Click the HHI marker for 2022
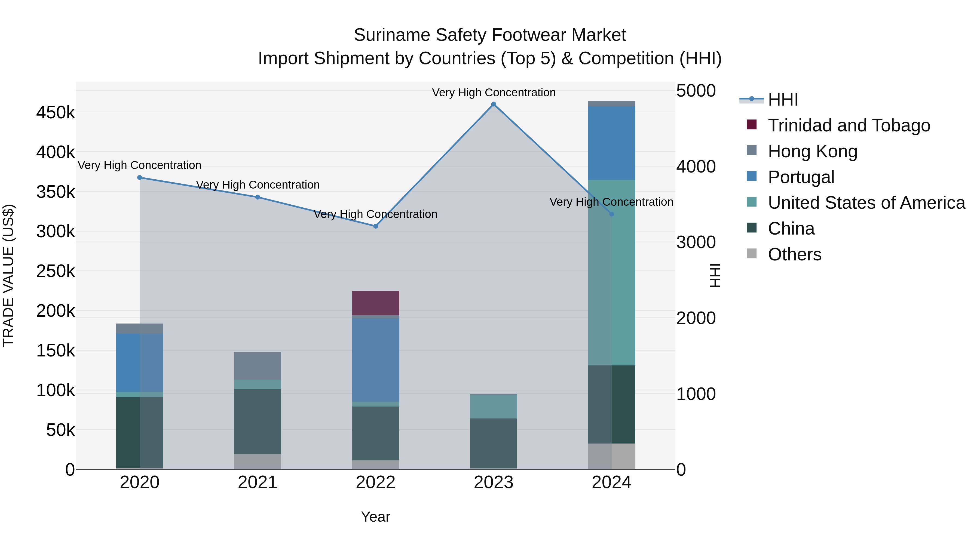The width and height of the screenshot is (980, 551). (375, 226)
